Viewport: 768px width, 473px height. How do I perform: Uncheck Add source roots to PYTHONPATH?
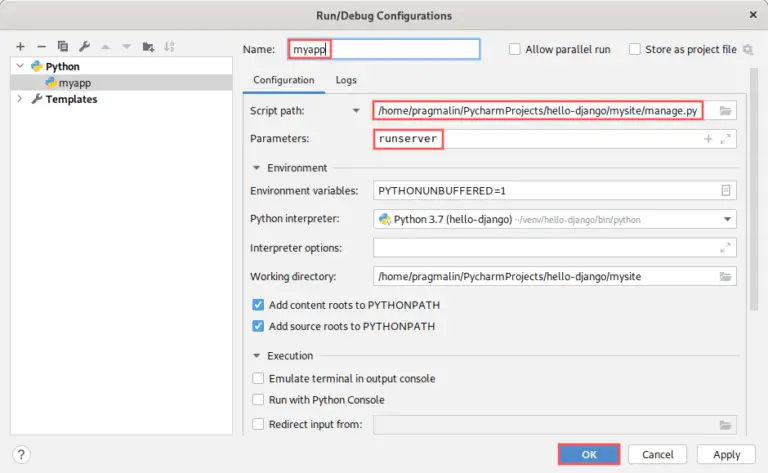point(258,326)
